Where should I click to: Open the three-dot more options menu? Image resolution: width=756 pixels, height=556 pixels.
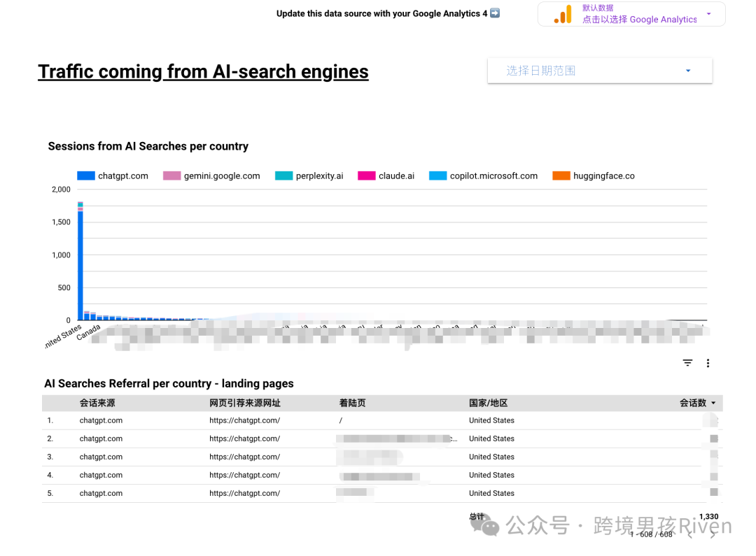point(708,363)
